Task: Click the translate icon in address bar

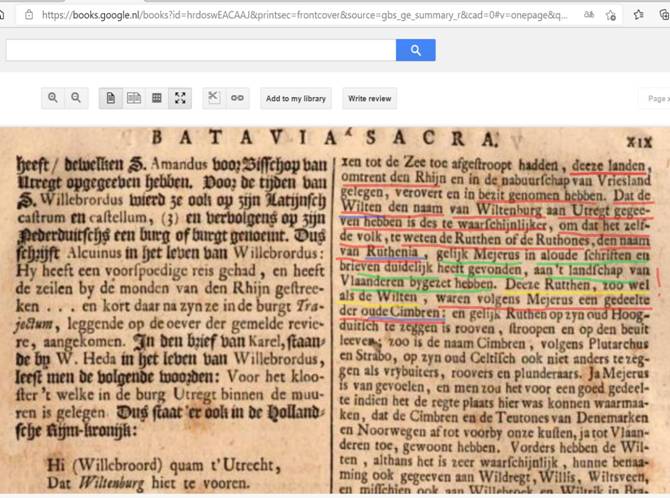Action: click(589, 15)
